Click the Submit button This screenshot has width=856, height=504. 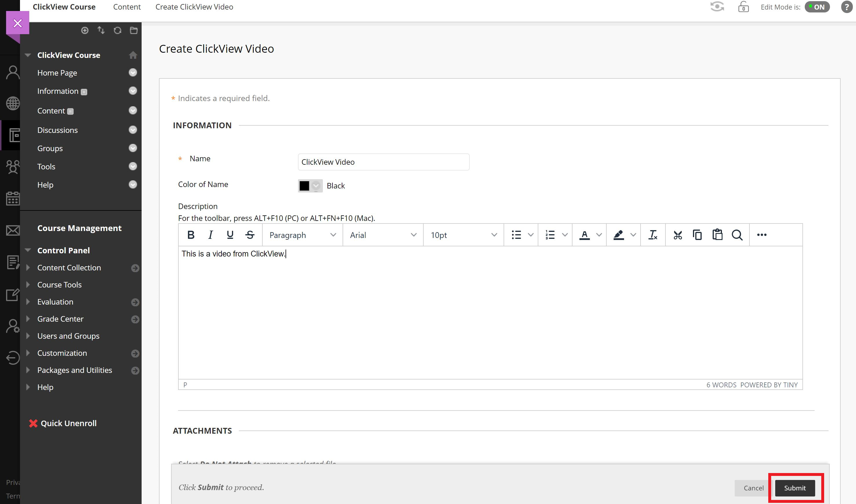795,488
